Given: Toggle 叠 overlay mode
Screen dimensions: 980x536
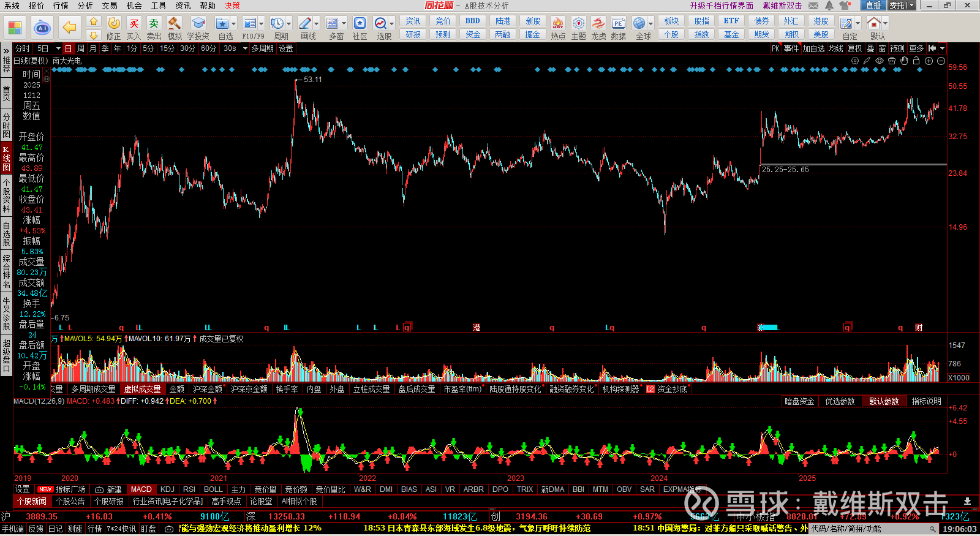Looking at the screenshot, I should pos(870,48).
